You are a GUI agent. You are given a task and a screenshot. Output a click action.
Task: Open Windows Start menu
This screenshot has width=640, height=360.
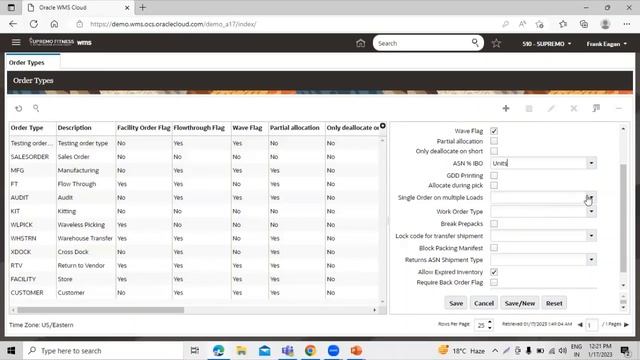(11, 351)
